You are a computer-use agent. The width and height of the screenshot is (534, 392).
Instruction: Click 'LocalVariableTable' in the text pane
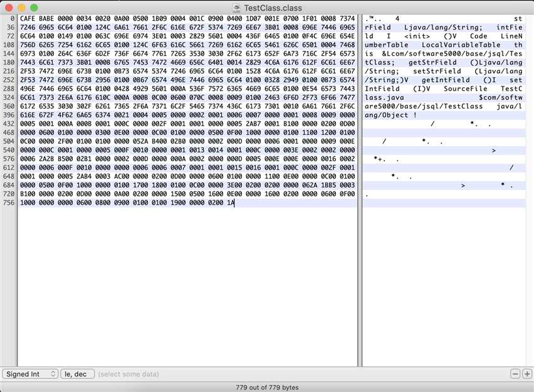[x=461, y=45]
